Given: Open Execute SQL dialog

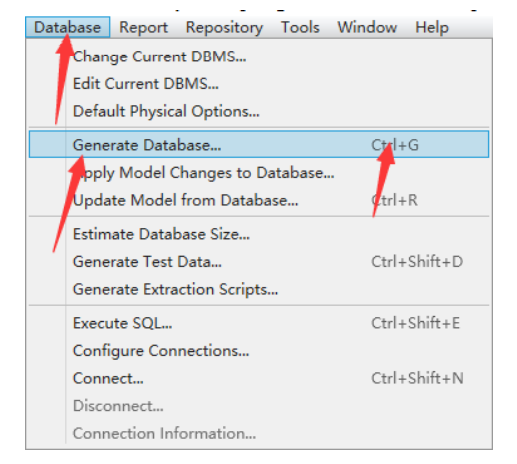Looking at the screenshot, I should pos(259,323).
